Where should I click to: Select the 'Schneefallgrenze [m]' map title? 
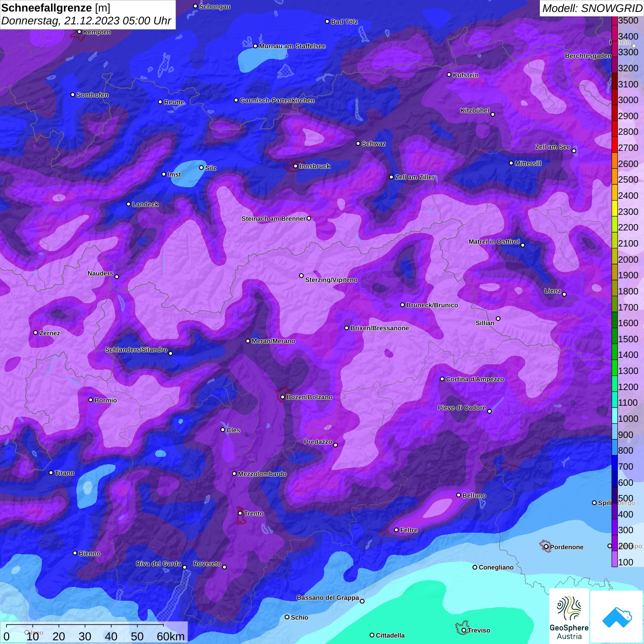[56, 8]
